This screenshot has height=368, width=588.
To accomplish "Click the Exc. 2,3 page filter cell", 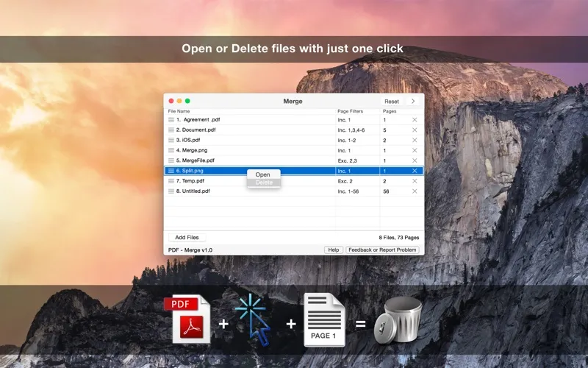I will (x=356, y=160).
